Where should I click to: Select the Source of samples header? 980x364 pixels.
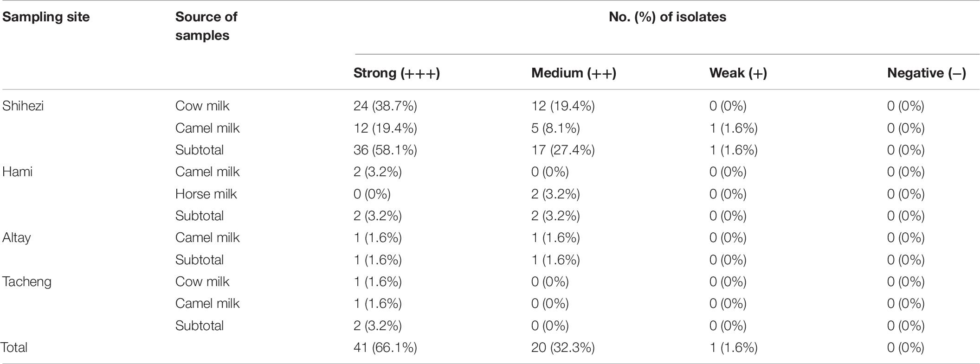[206, 26]
